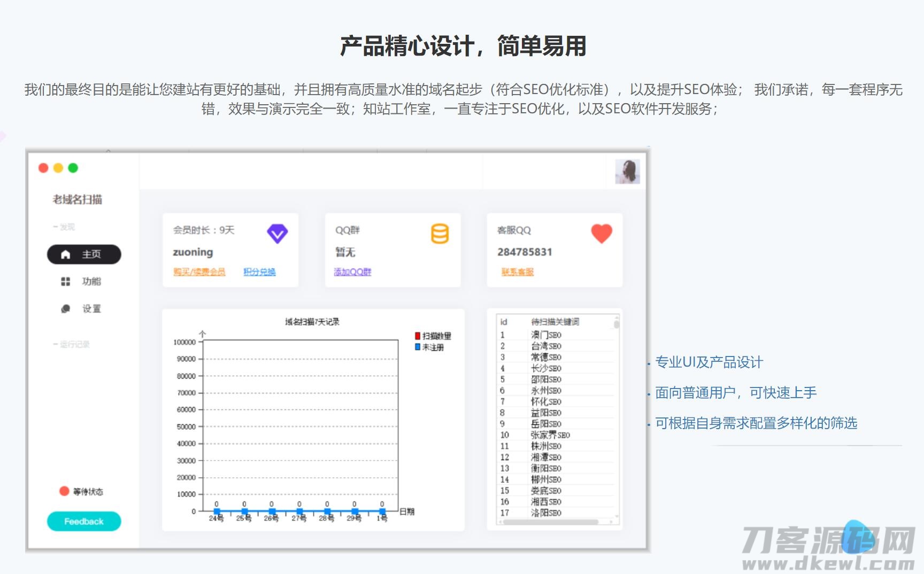Click the 老域名扫描 app title
Viewport: 924px width, 574px height.
click(x=77, y=199)
